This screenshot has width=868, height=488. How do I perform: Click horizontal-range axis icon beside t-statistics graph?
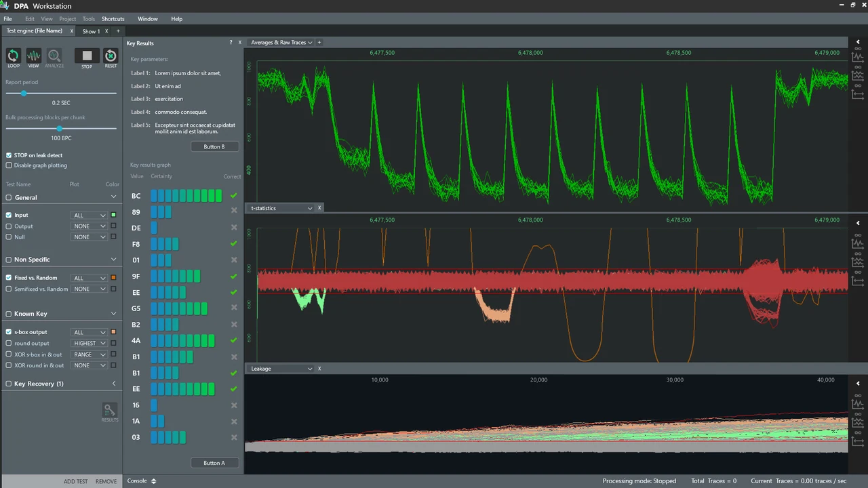click(858, 281)
